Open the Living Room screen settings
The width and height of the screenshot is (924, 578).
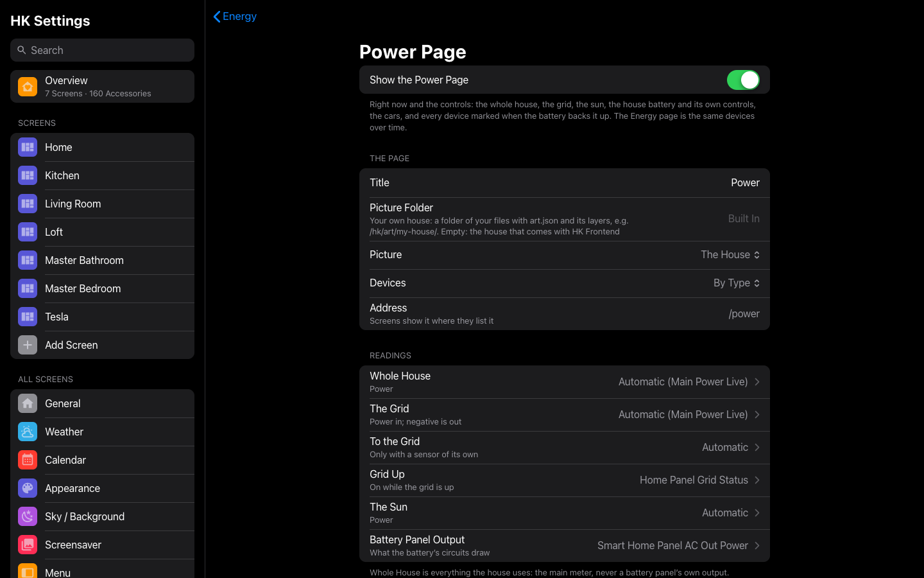[102, 204]
